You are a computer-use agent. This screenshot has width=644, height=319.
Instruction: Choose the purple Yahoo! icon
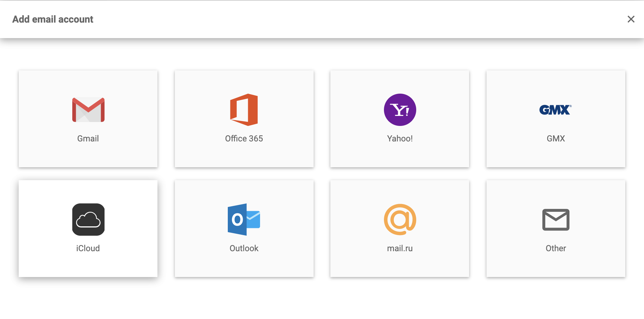click(x=400, y=110)
